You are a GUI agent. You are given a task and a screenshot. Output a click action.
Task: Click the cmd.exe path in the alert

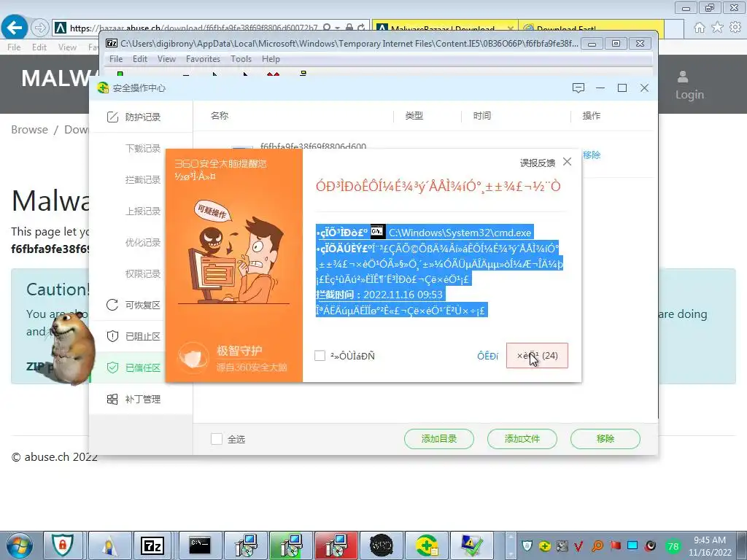pyautogui.click(x=460, y=233)
